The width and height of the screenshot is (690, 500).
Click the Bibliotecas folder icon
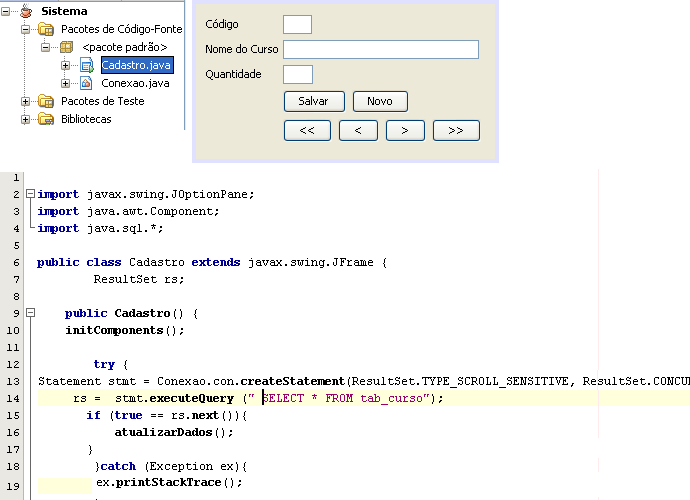(46, 119)
